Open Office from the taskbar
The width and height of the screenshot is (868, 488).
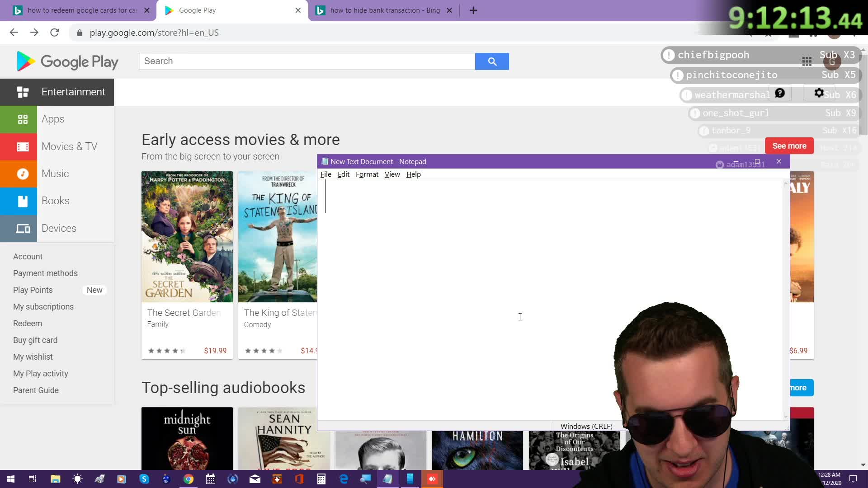coord(299,479)
